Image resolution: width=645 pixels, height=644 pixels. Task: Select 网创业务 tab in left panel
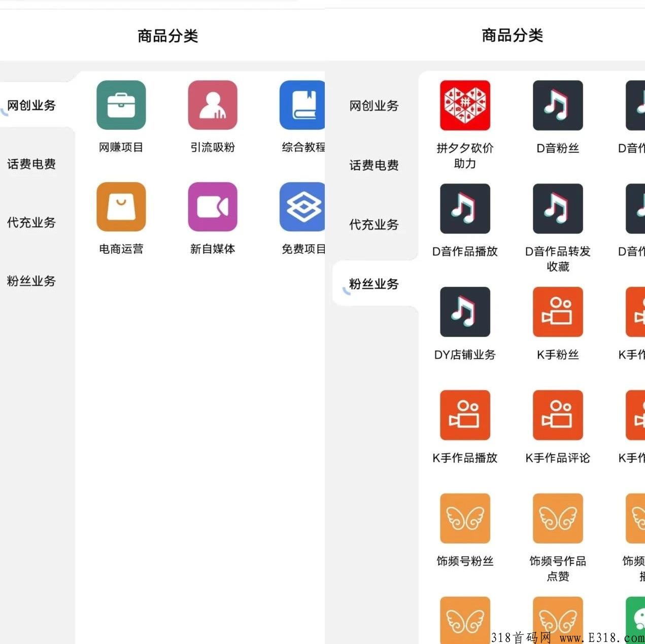31,105
